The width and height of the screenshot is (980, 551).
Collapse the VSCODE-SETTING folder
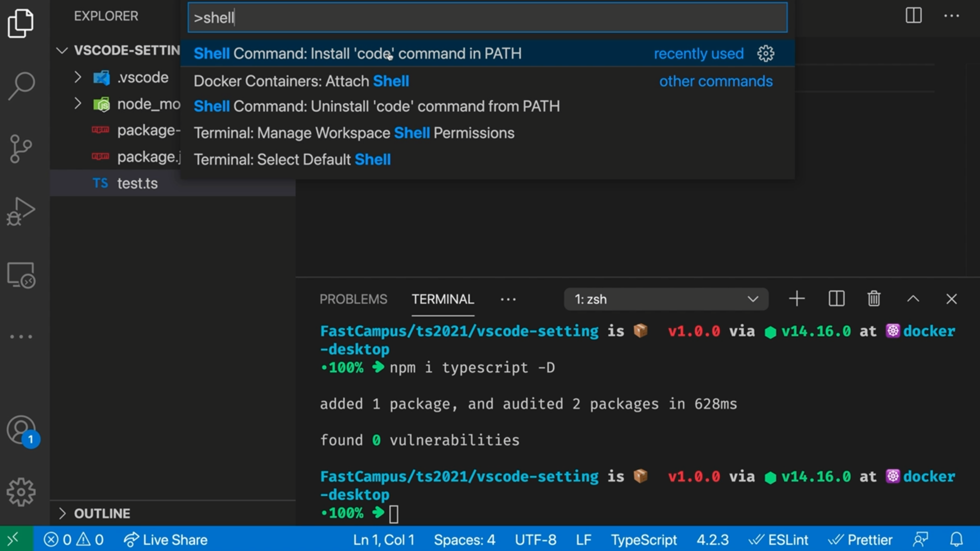[x=62, y=50]
